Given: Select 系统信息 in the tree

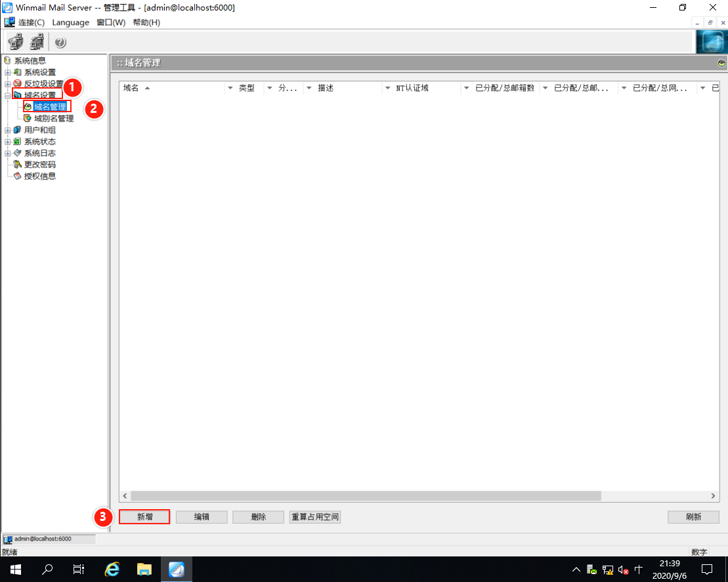Looking at the screenshot, I should point(30,60).
